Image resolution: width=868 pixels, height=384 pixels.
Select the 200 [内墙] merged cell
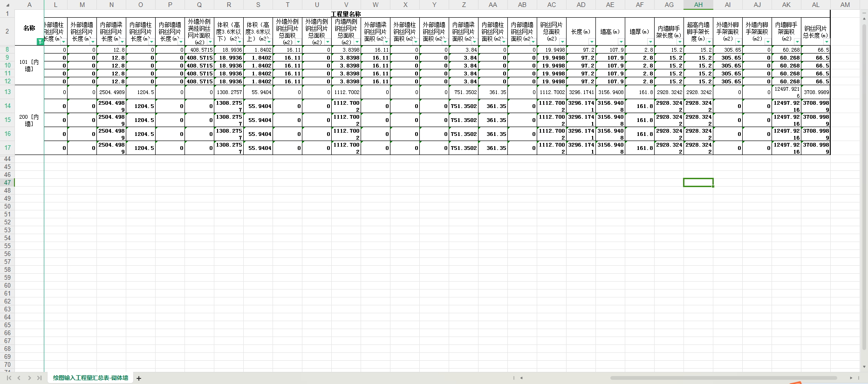29,120
